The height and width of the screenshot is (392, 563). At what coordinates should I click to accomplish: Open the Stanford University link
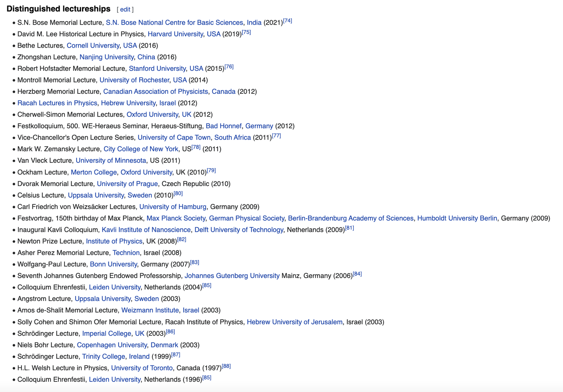click(x=157, y=68)
